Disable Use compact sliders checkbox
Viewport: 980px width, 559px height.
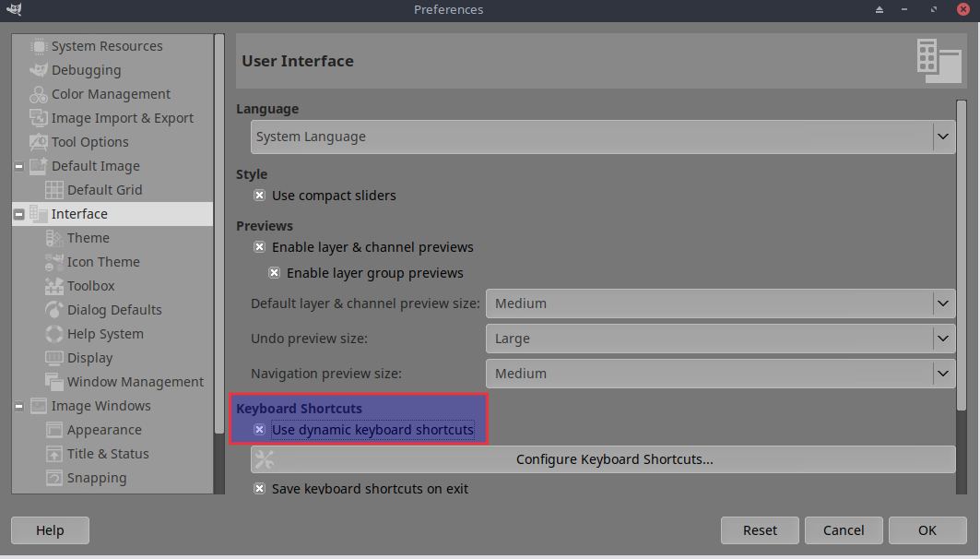pos(260,196)
